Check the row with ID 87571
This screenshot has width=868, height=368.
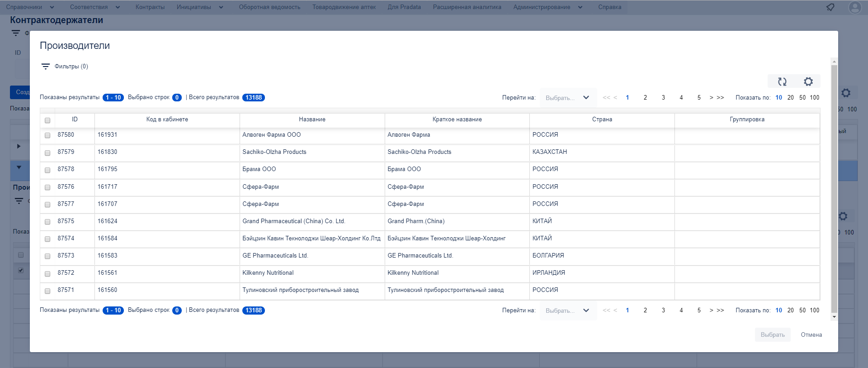click(x=47, y=291)
